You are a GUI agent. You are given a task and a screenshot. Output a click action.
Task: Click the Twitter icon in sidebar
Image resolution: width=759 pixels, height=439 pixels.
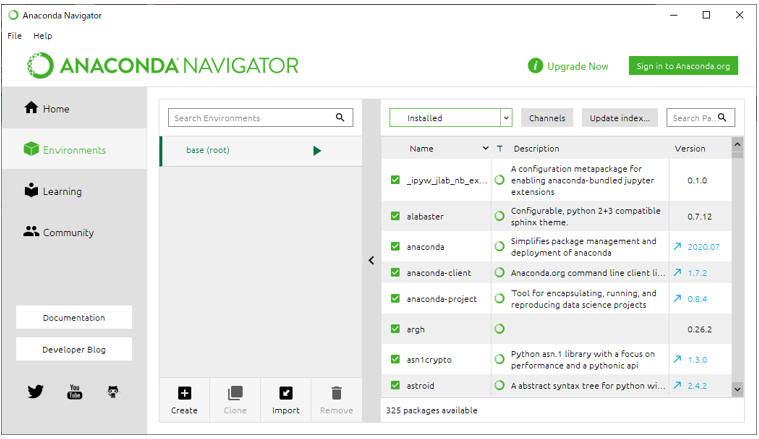[36, 392]
